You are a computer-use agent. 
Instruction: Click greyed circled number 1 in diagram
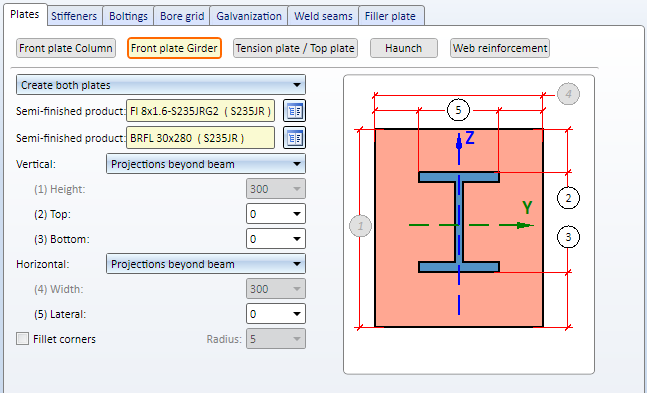click(x=360, y=226)
